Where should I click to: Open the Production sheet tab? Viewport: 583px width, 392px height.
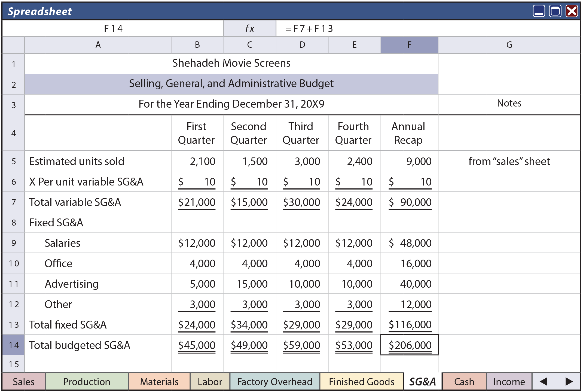click(87, 382)
